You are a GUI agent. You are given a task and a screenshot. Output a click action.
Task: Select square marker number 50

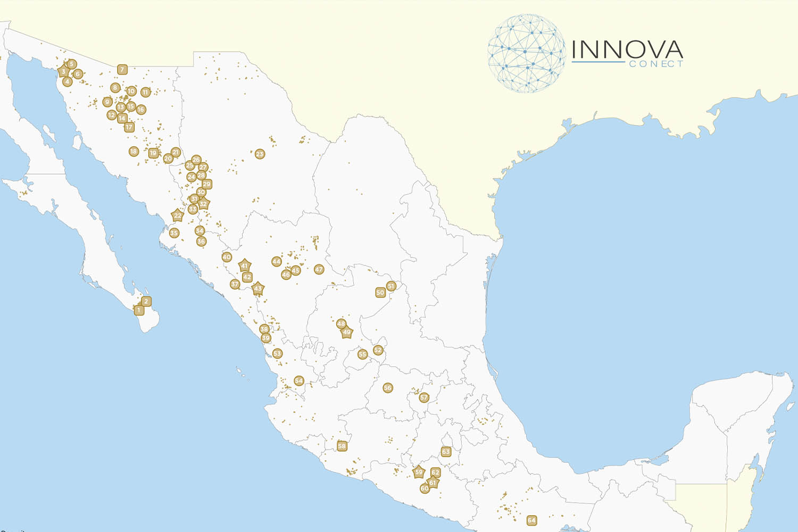click(x=380, y=293)
